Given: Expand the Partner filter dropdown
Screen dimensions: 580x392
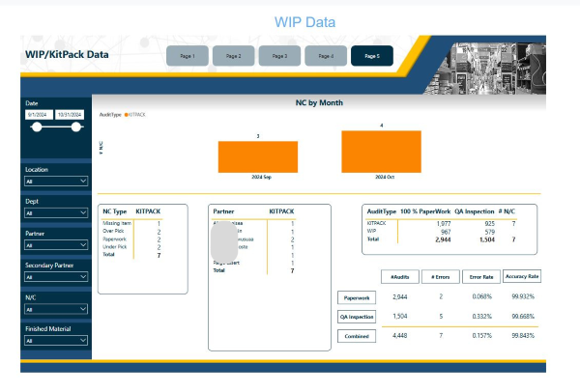Looking at the screenshot, I should [56, 245].
